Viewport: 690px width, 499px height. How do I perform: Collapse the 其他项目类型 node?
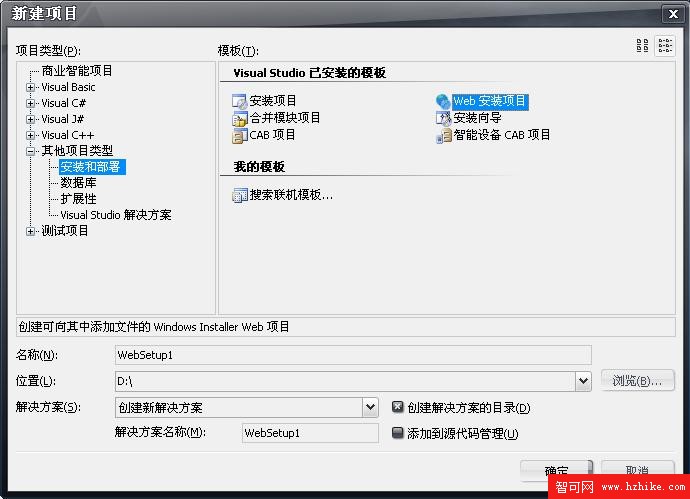click(x=30, y=151)
